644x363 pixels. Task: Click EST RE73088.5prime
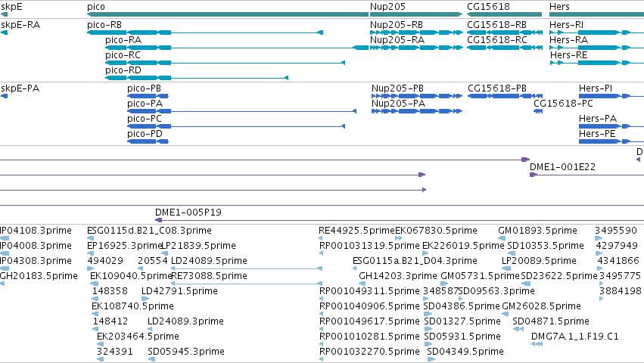pyautogui.click(x=209, y=276)
